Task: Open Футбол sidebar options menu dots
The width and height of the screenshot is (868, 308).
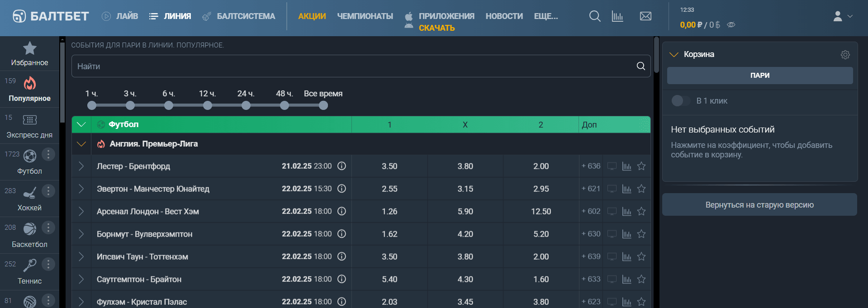Action: [48, 154]
